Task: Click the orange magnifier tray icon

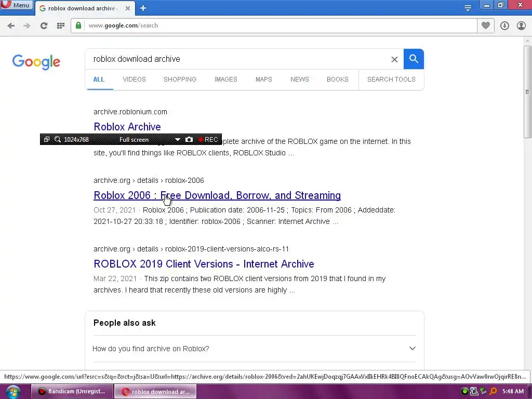Action: [x=494, y=391]
